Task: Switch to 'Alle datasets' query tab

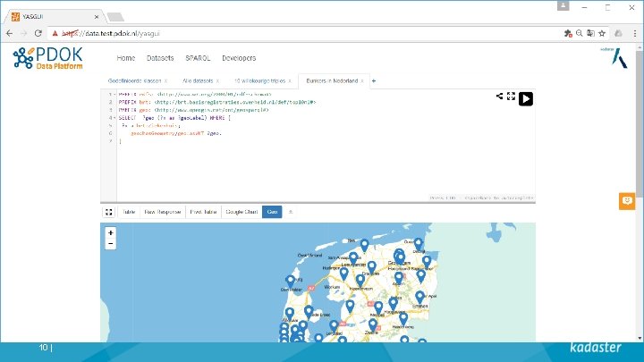Action: [x=198, y=80]
